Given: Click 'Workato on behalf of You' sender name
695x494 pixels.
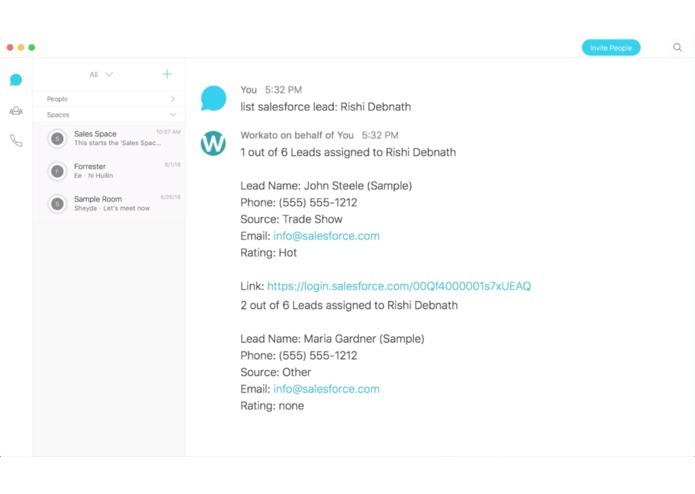Looking at the screenshot, I should point(297,135).
